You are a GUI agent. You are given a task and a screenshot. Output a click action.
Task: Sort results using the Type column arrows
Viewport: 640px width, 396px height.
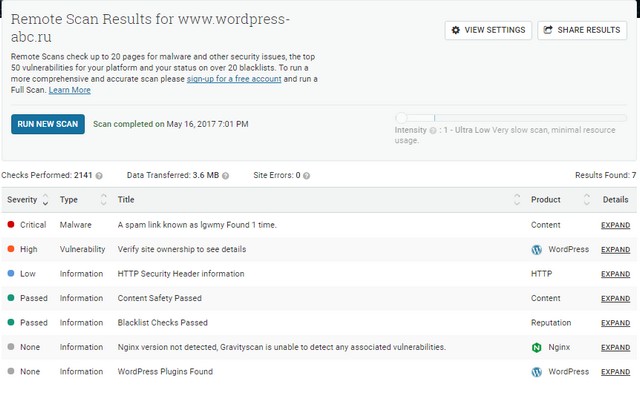(104, 200)
